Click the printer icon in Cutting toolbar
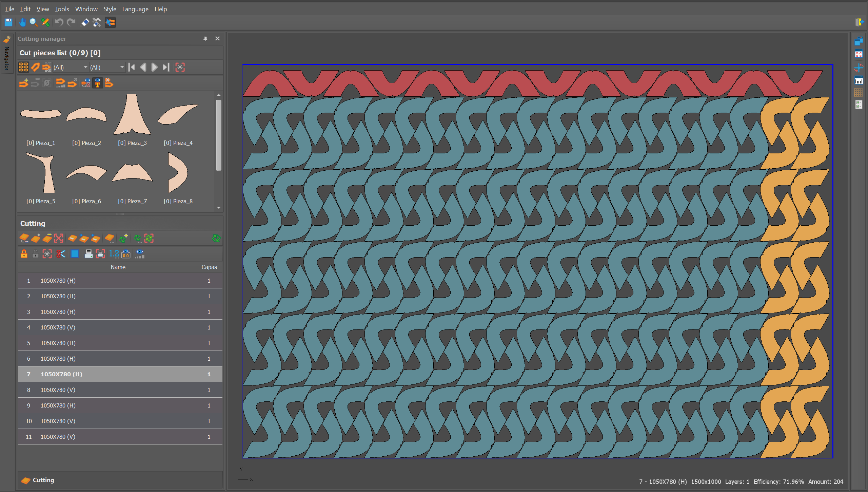The width and height of the screenshot is (868, 492). 88,254
